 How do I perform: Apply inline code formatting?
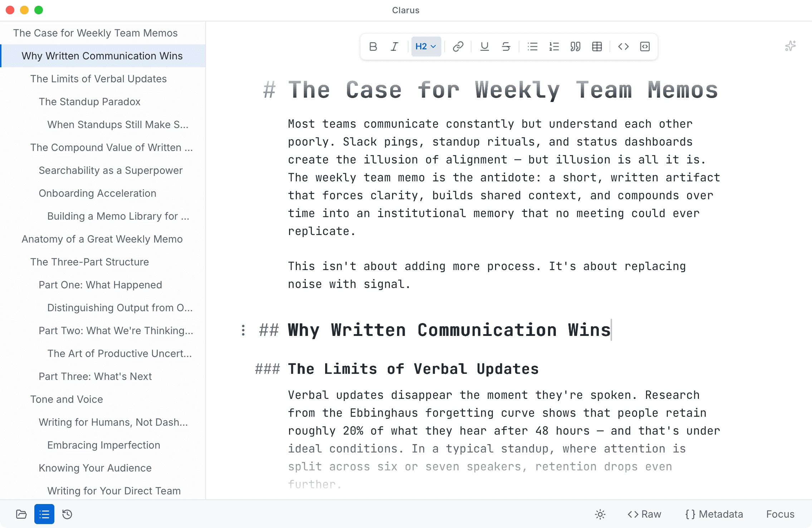tap(623, 47)
